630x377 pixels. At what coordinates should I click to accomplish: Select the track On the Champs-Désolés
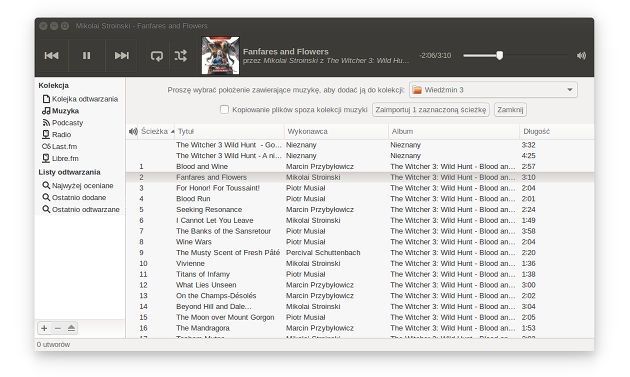[x=360, y=296]
